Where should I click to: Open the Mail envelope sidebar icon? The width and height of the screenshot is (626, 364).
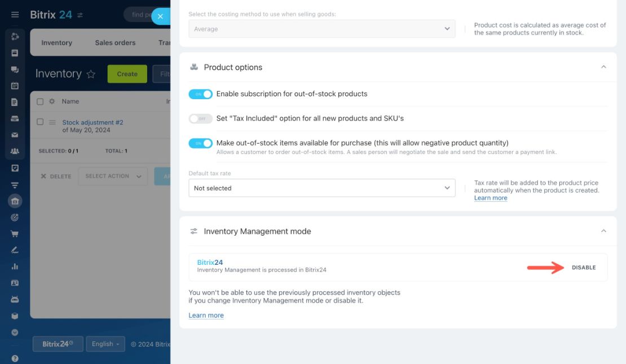15,135
